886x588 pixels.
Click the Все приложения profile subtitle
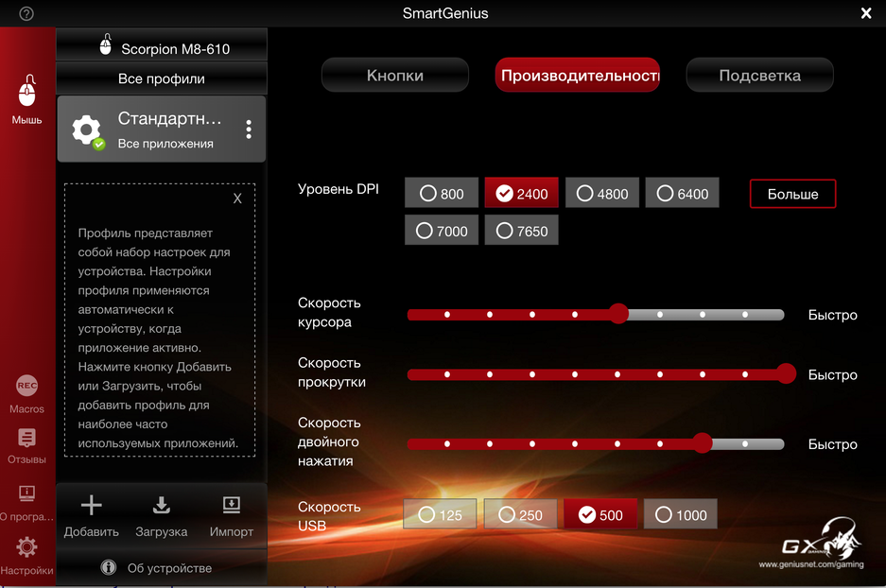coord(165,144)
